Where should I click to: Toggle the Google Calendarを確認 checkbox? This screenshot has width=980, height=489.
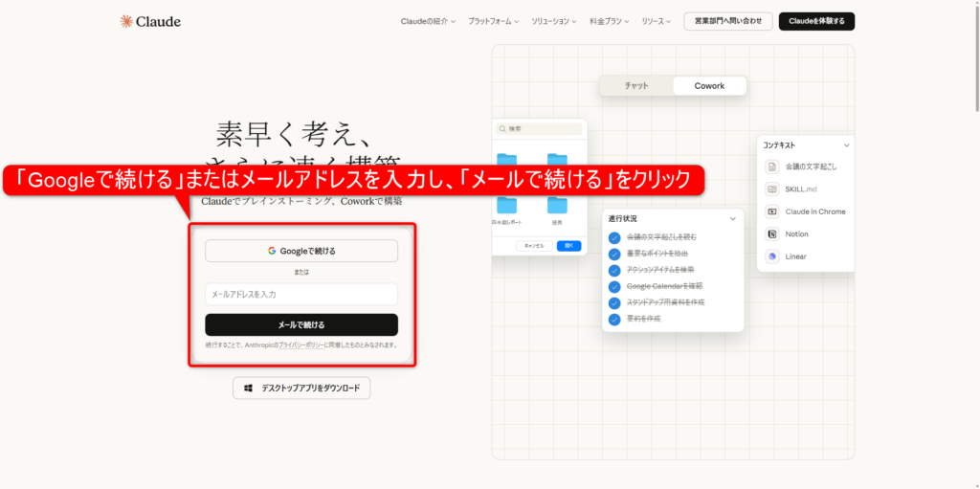click(x=614, y=285)
